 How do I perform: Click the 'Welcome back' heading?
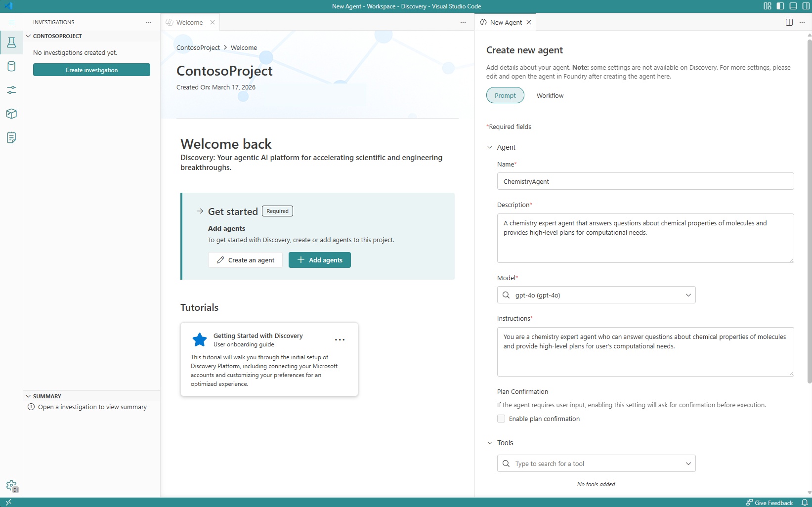(226, 144)
